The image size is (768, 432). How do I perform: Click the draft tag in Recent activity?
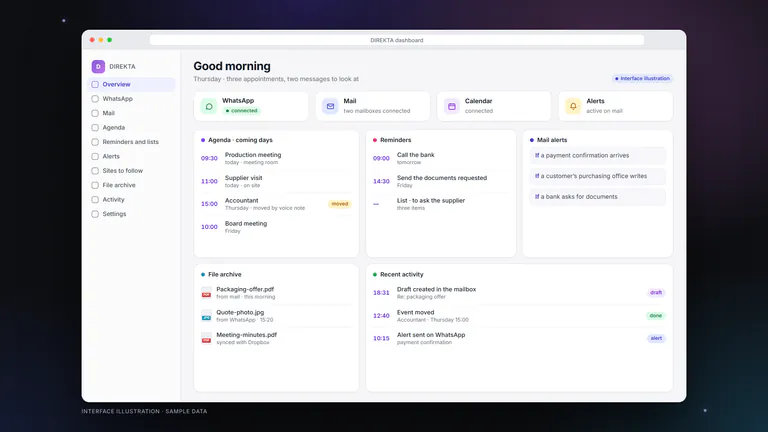pos(656,292)
